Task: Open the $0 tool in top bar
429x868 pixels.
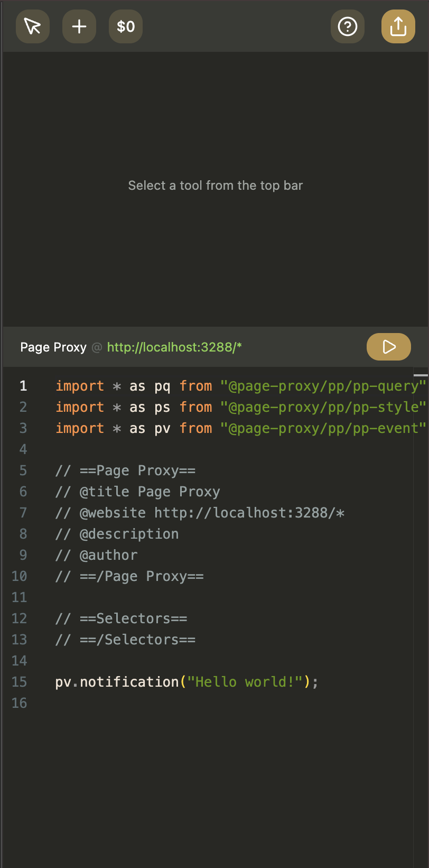Action: point(126,26)
